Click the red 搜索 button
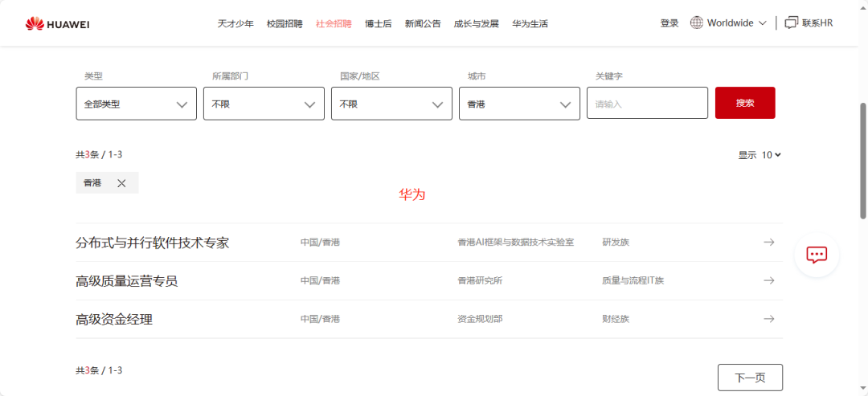Image resolution: width=868 pixels, height=396 pixels. pos(745,103)
